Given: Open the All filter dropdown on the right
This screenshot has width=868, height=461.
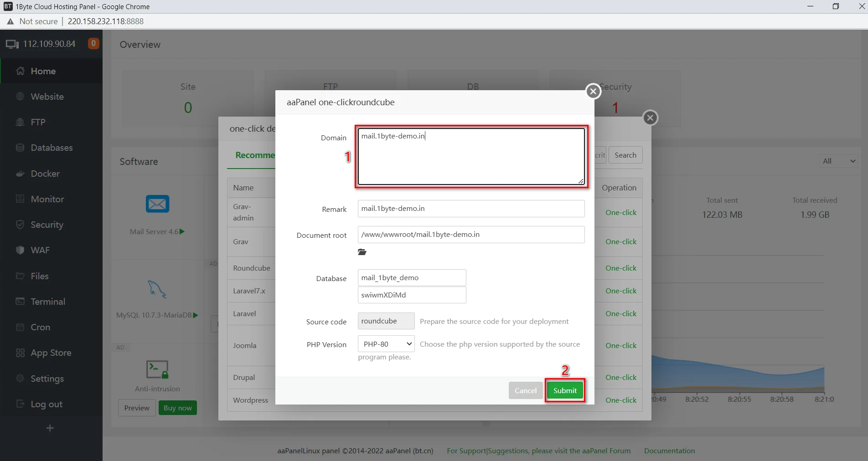Looking at the screenshot, I should click(x=838, y=161).
